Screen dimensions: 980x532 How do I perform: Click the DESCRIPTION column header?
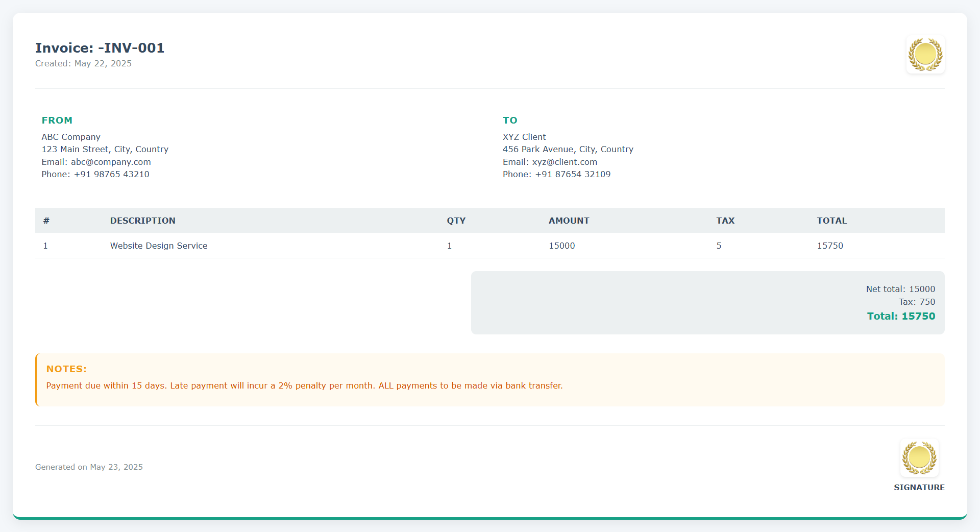[x=142, y=221]
